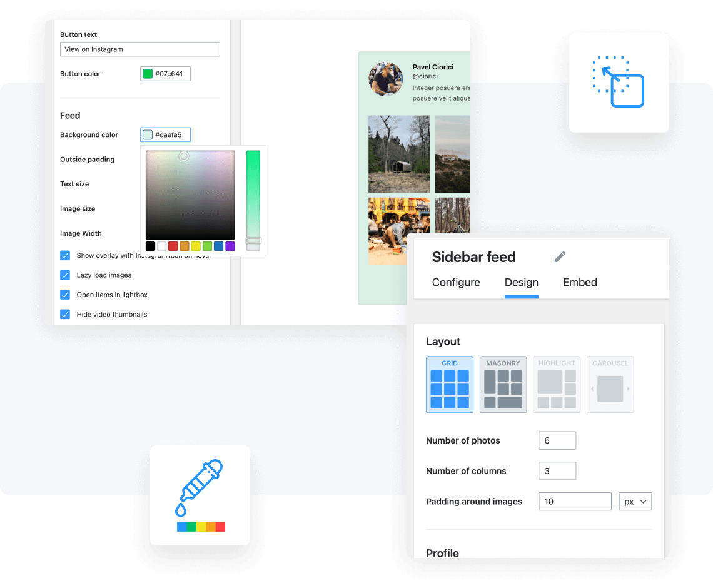
Task: Click the Number of columns field
Action: [557, 470]
